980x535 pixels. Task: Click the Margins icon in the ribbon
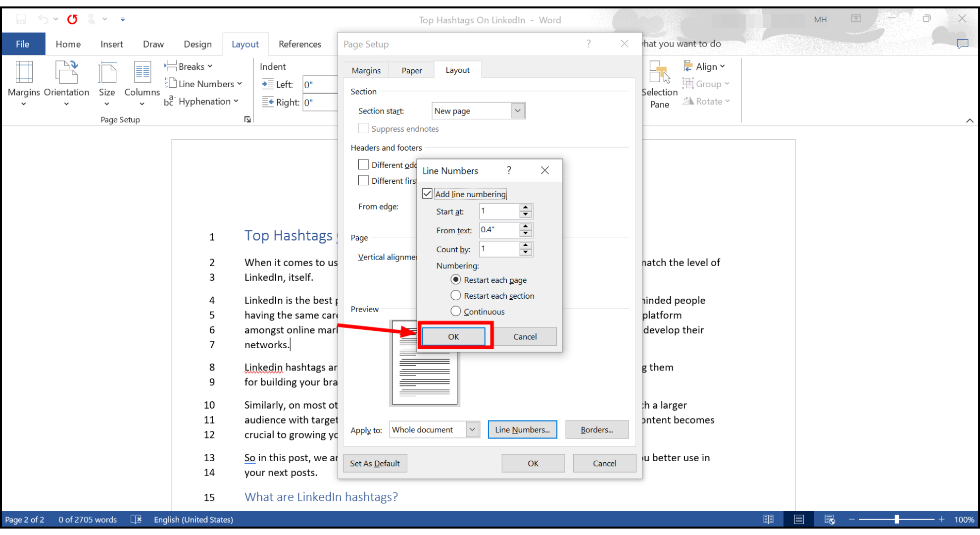(24, 73)
